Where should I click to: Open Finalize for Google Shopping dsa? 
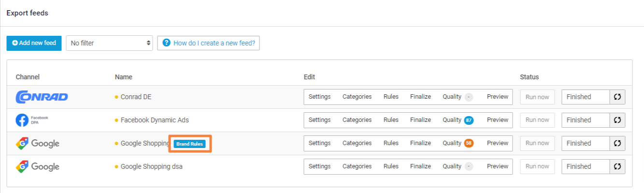(x=420, y=166)
